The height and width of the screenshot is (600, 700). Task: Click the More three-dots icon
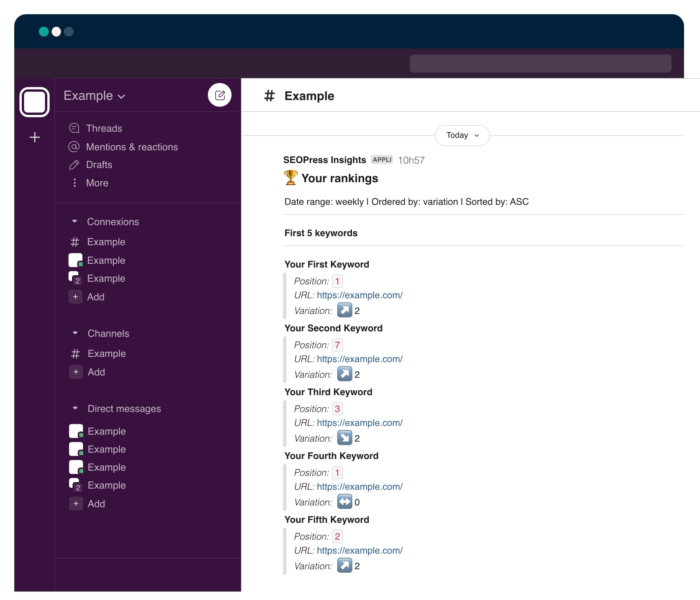coord(74,183)
